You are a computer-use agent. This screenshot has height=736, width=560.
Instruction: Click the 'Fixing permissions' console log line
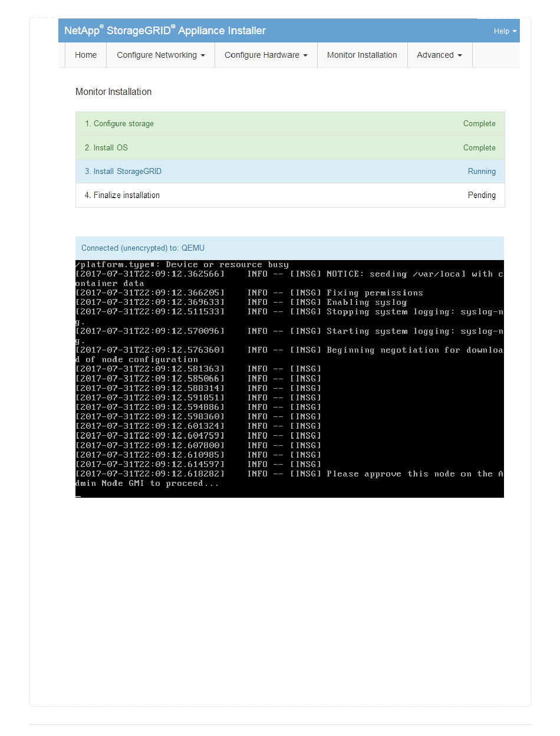pos(249,293)
